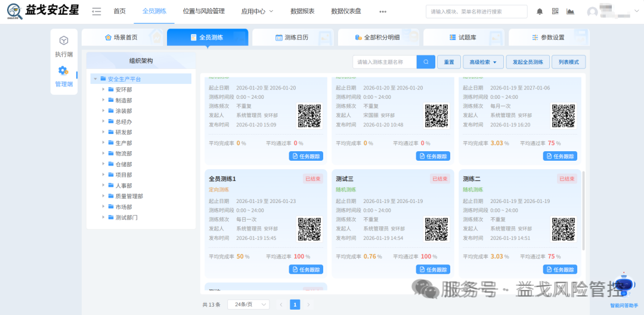Open 数据仪表盘 in top navigation
The image size is (644, 315).
(x=346, y=11)
